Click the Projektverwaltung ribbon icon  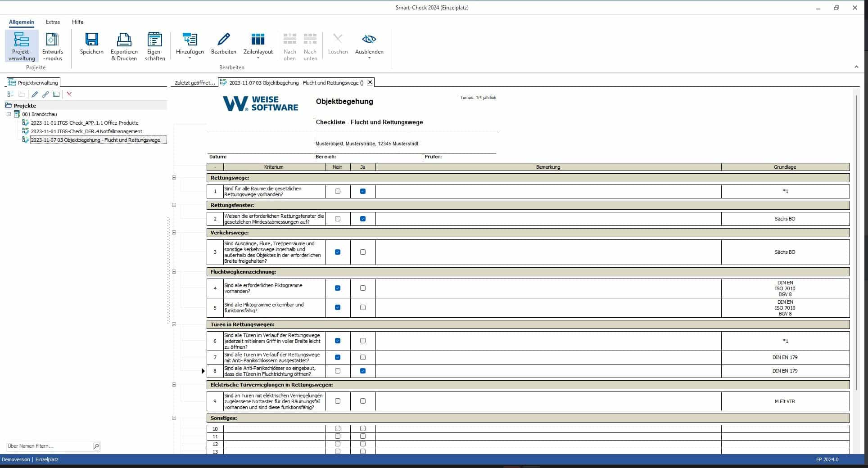[x=22, y=40]
